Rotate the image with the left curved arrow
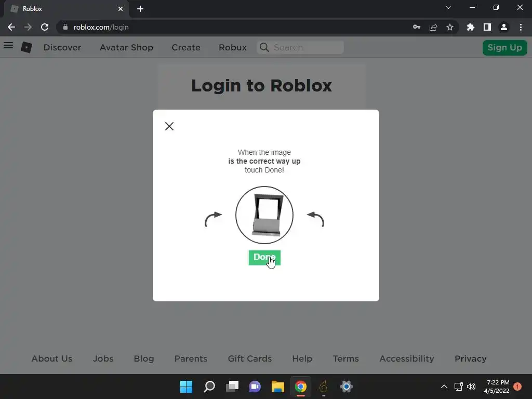The height and width of the screenshot is (399, 532). 213,219
